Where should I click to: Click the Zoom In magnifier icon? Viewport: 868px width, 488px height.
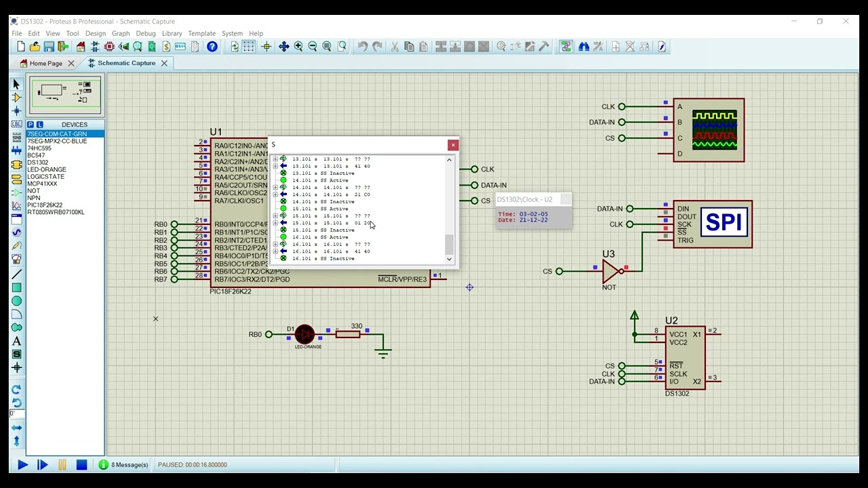(x=298, y=47)
